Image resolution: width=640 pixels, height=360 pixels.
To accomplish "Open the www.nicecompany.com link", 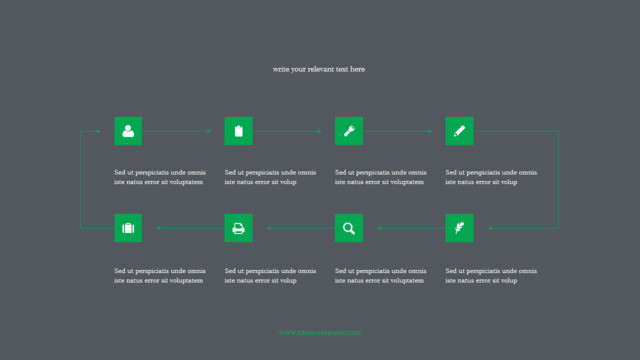I will (320, 333).
